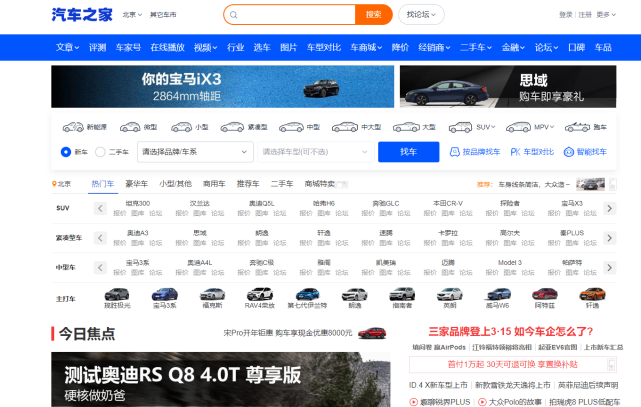Expand the 文章 navigation menu
This screenshot has width=641, height=407.
67,47
